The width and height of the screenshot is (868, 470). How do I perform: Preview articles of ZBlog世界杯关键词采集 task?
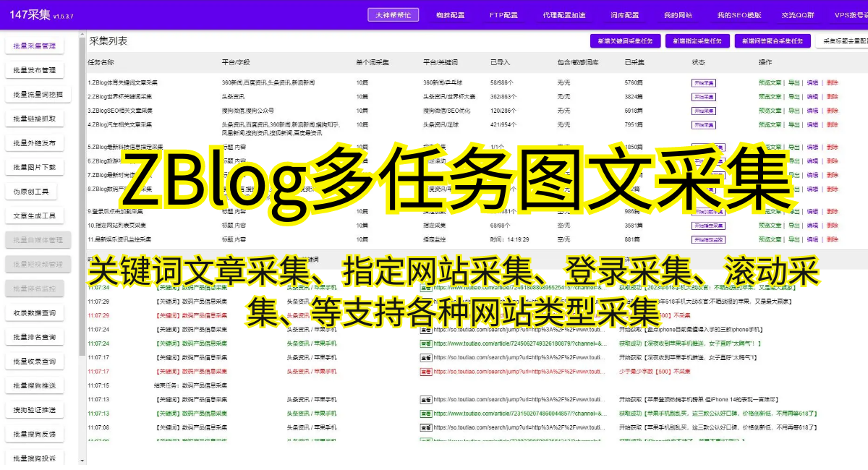(770, 97)
